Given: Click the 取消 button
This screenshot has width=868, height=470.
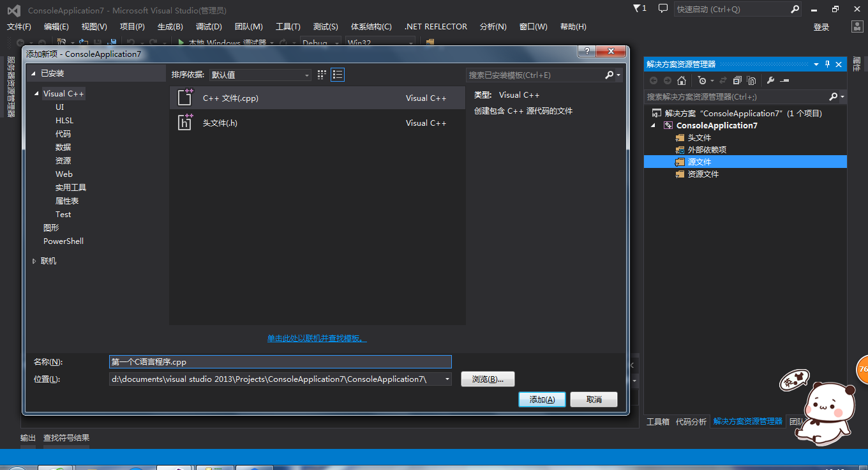Looking at the screenshot, I should click(594, 399).
